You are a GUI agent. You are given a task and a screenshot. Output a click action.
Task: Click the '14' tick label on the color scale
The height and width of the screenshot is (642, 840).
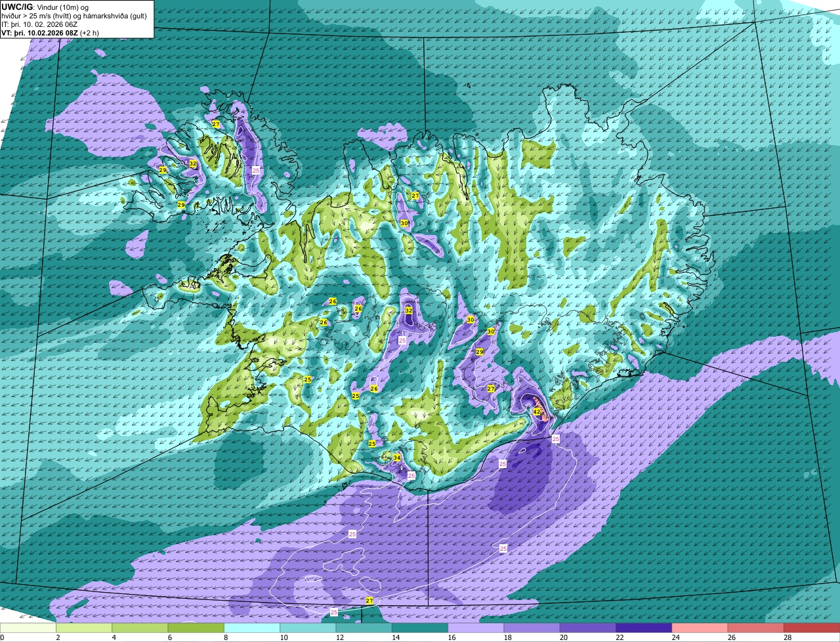coord(395,637)
